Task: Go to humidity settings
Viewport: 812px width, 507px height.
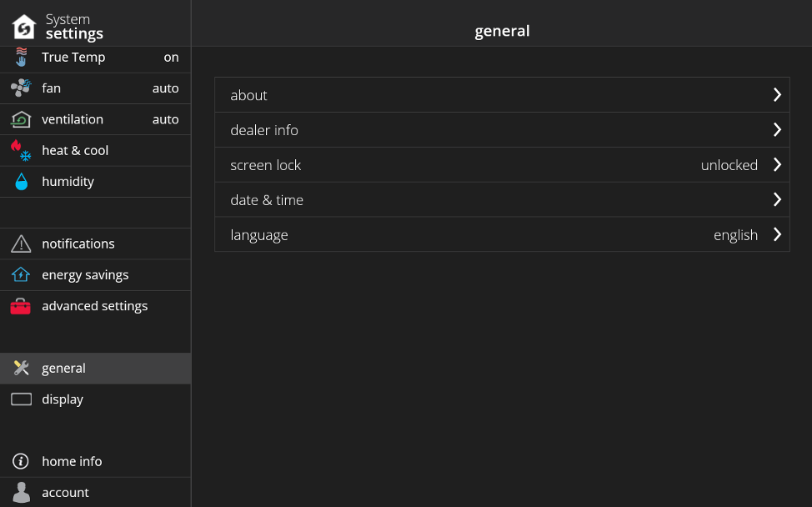Action: click(95, 182)
